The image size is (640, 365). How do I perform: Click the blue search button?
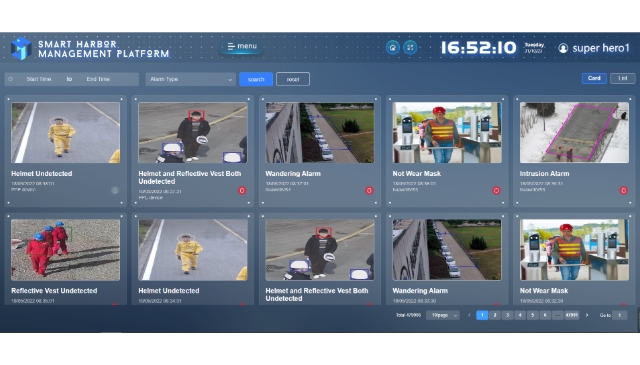(256, 79)
